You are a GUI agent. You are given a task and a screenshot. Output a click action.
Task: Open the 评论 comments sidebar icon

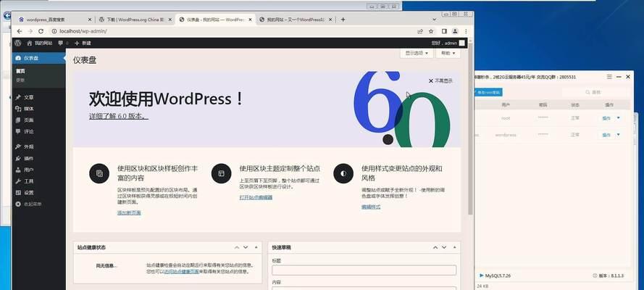(x=18, y=132)
